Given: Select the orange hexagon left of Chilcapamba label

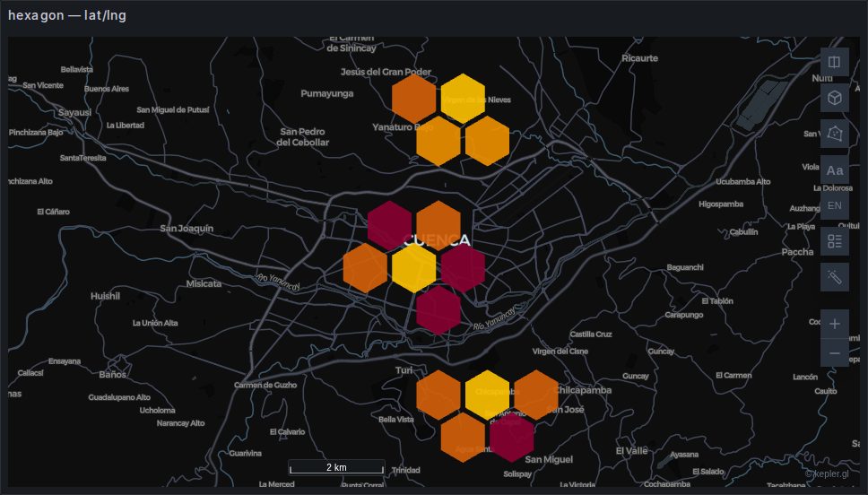Looking at the screenshot, I should point(536,395).
